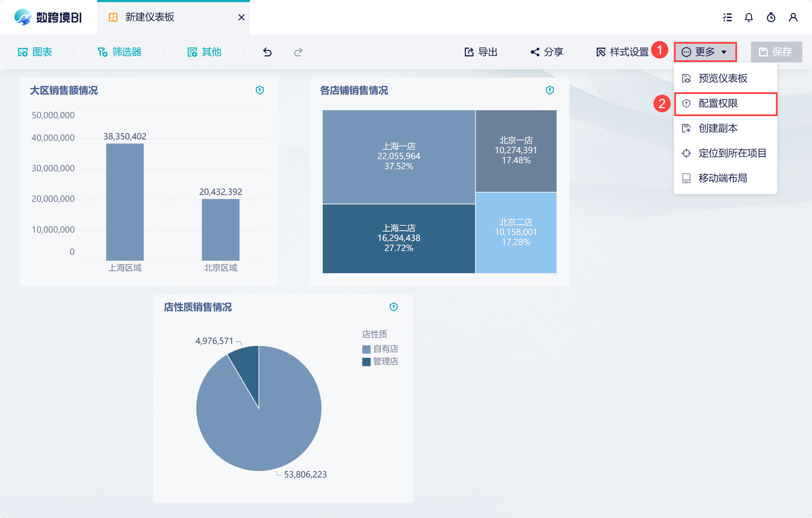Viewport: 812px width, 518px height.
Task: Click the redo arrow icon
Action: pyautogui.click(x=298, y=52)
